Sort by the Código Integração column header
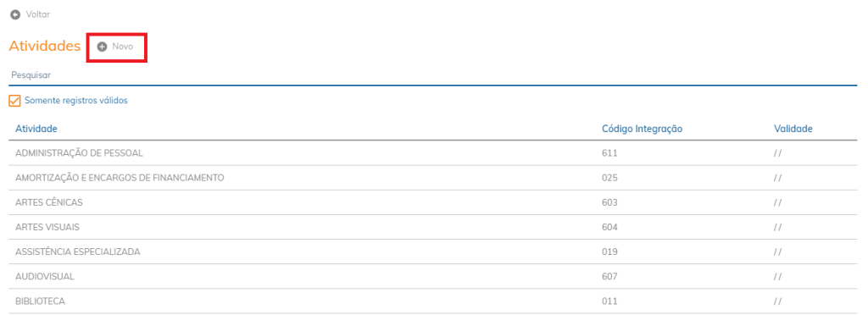This screenshot has height=315, width=868. (x=643, y=129)
